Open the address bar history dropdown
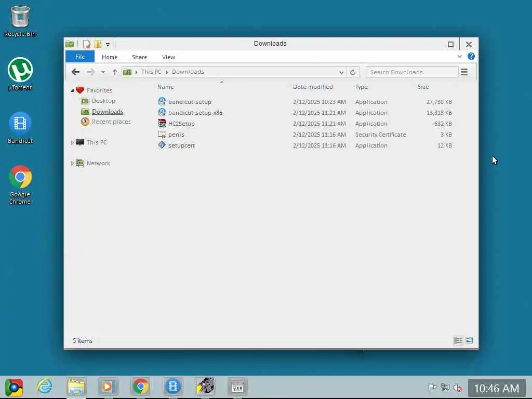 coord(341,72)
